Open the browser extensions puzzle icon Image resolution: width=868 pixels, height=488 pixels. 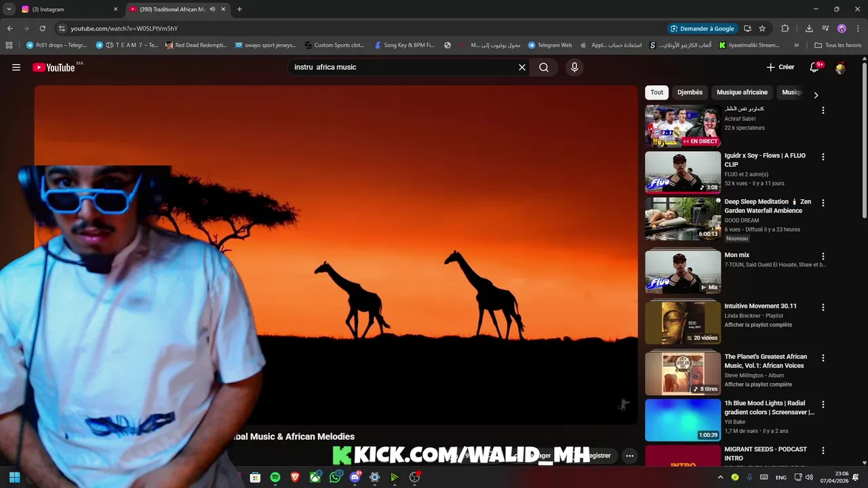coord(785,28)
